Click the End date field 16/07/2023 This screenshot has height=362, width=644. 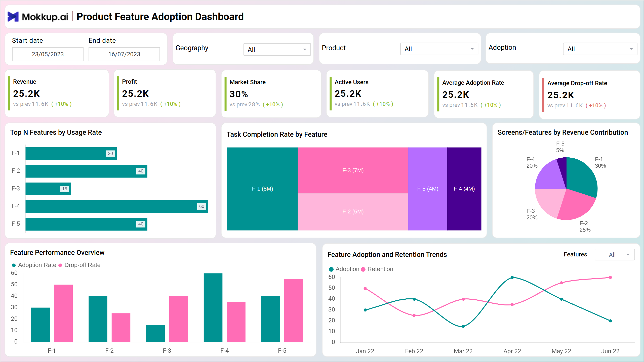[124, 54]
